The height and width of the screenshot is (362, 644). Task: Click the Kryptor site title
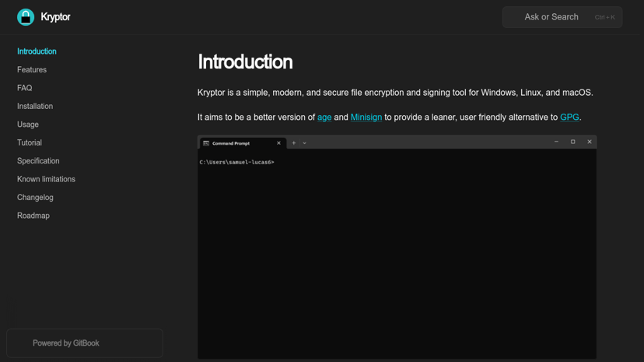pyautogui.click(x=55, y=17)
